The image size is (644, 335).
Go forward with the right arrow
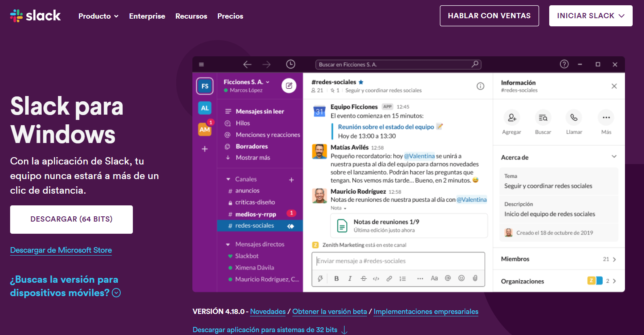pos(267,64)
